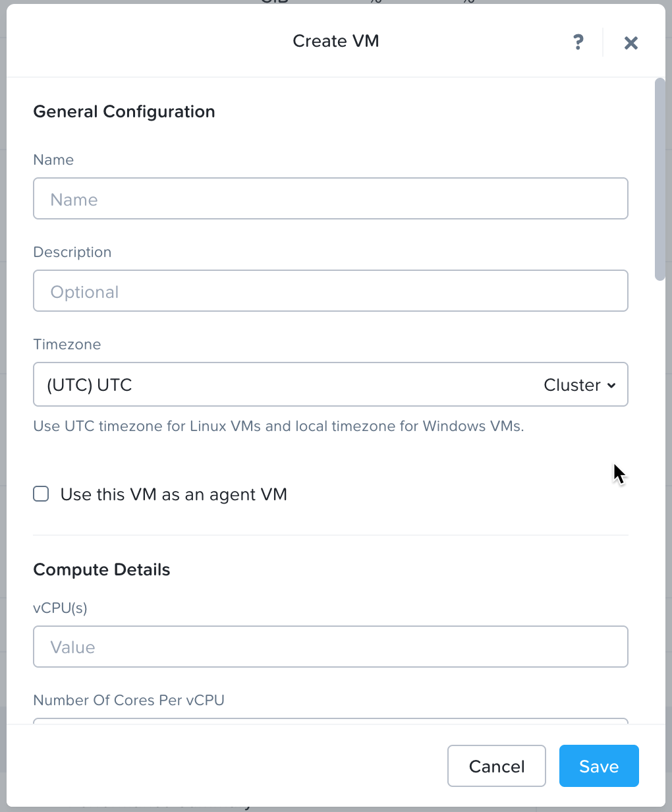Click the small chevron beside Cluster
This screenshot has height=812, width=672.
(x=611, y=386)
